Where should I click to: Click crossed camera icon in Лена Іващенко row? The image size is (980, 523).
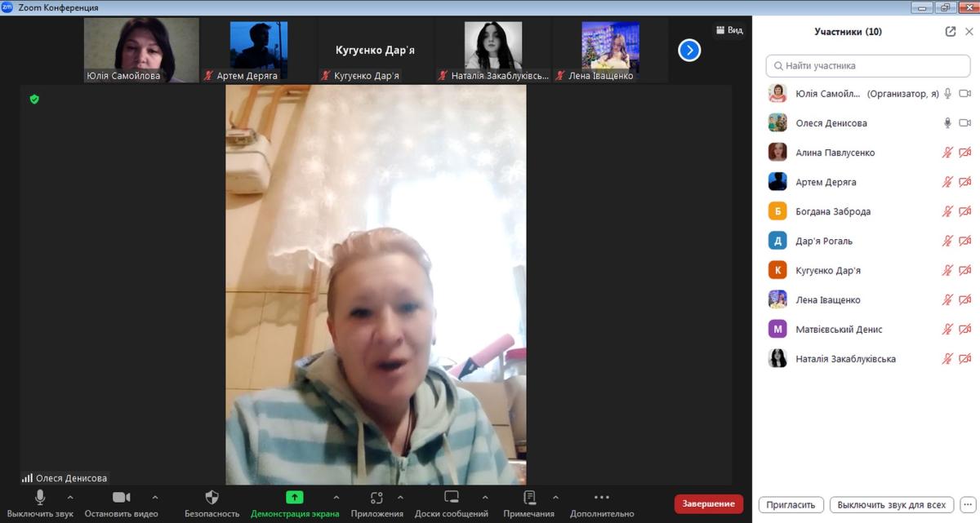(964, 299)
